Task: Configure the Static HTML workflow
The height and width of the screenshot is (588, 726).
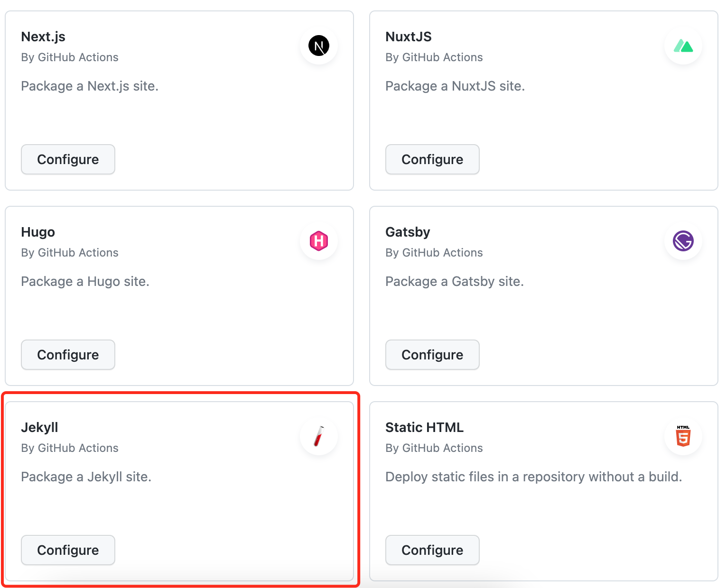Action: tap(432, 550)
